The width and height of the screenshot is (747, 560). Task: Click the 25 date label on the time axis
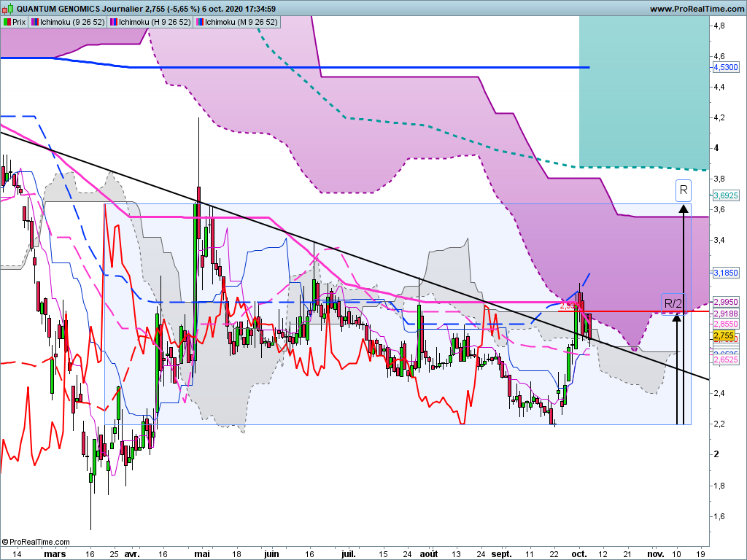[114, 554]
